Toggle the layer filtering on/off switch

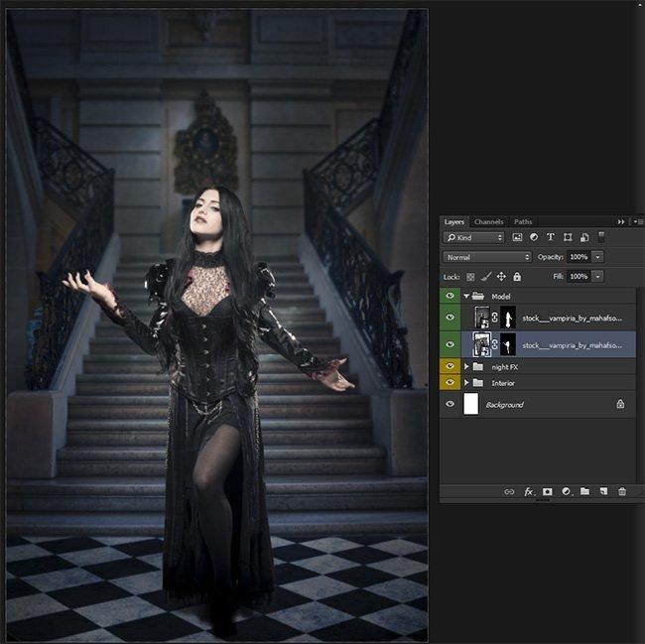click(601, 237)
